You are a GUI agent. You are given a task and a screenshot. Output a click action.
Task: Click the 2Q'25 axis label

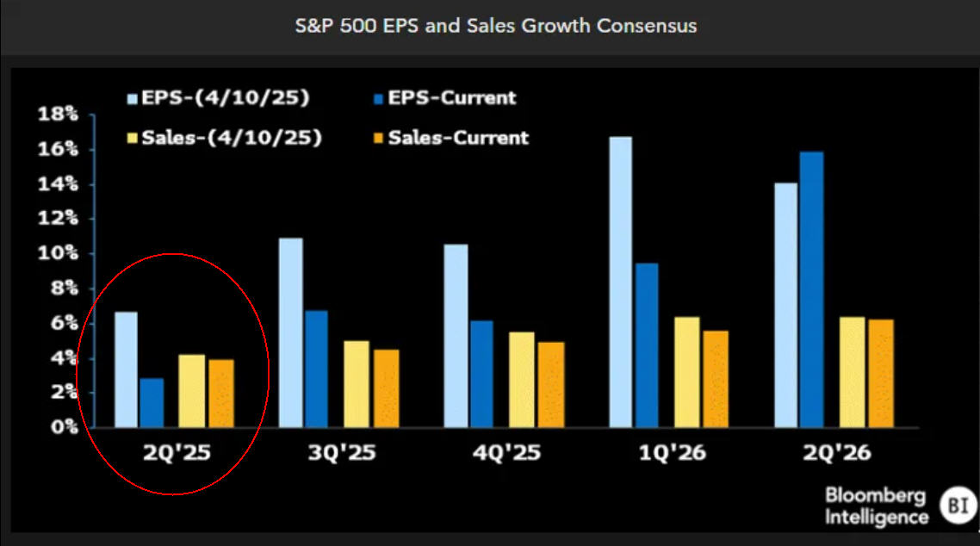click(177, 452)
